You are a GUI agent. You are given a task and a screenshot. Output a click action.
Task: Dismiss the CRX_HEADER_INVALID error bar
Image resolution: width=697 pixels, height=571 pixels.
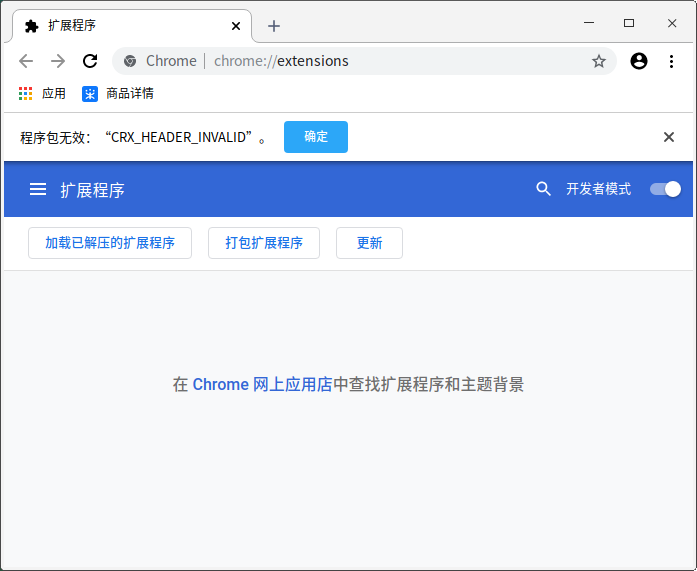coord(669,137)
